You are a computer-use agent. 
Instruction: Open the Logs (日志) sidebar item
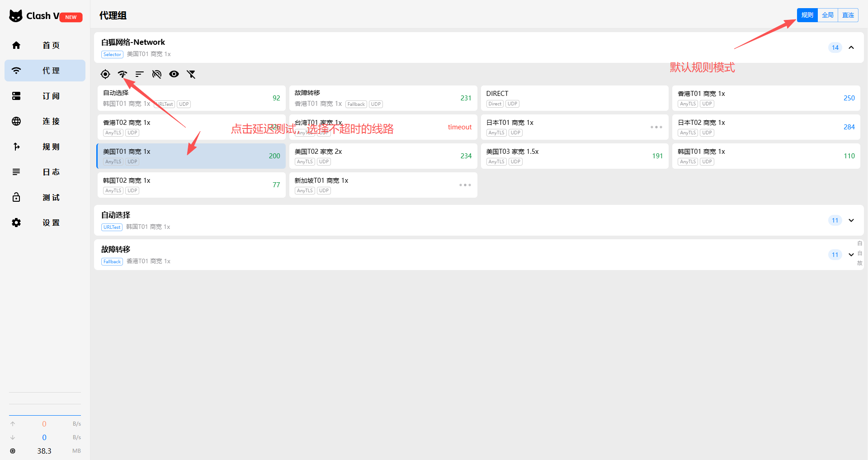point(45,172)
